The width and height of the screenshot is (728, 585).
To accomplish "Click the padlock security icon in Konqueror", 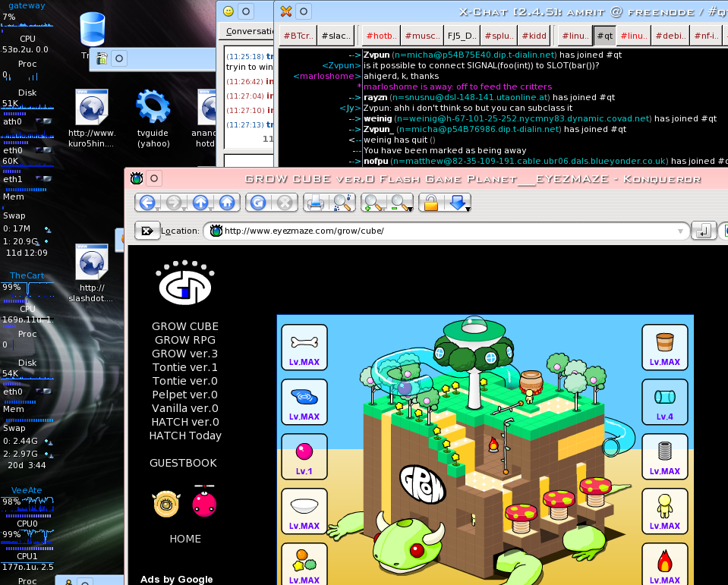I will click(431, 203).
